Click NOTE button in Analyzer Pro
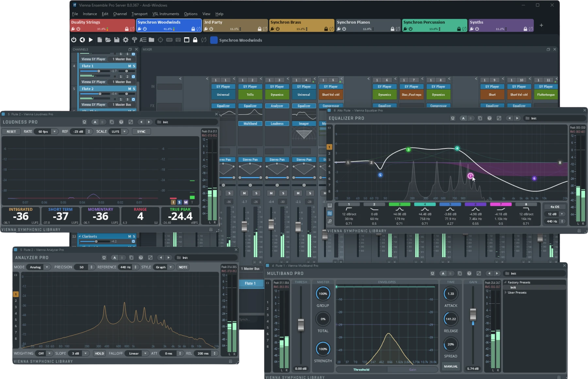 [x=183, y=267]
